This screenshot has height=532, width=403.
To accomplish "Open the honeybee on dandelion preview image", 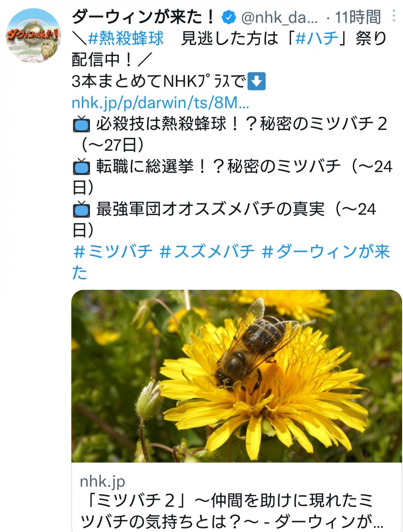I will (x=236, y=376).
